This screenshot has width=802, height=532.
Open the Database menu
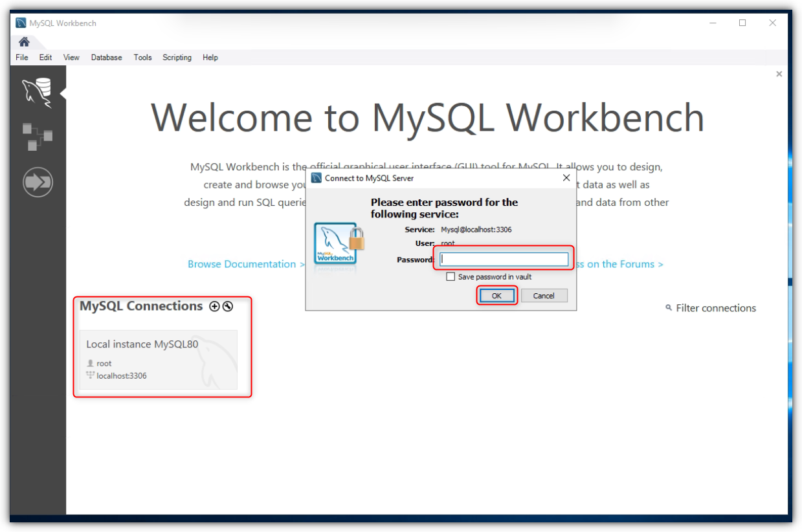tap(106, 58)
